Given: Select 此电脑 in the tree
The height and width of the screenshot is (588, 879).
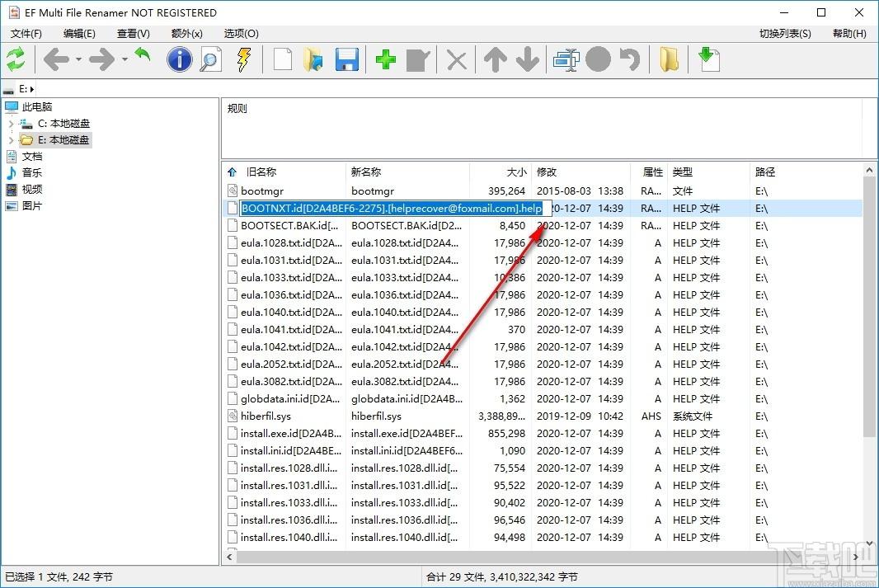Looking at the screenshot, I should (x=37, y=107).
